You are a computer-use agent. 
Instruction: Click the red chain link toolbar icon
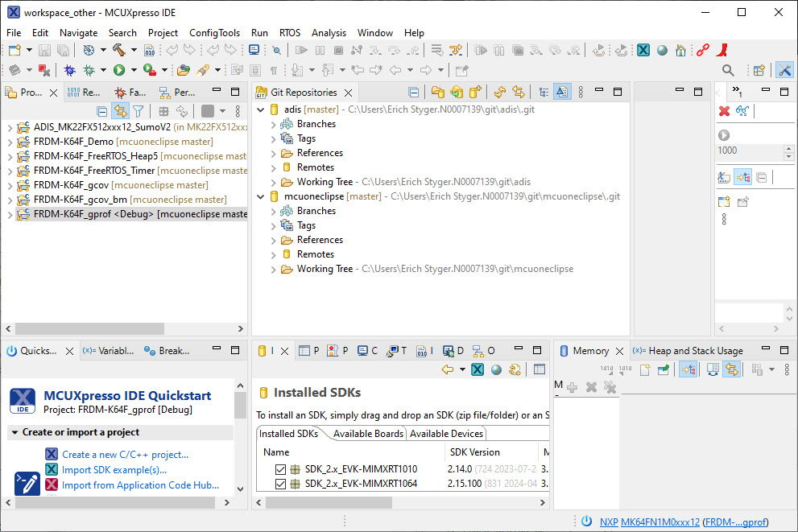tap(703, 51)
